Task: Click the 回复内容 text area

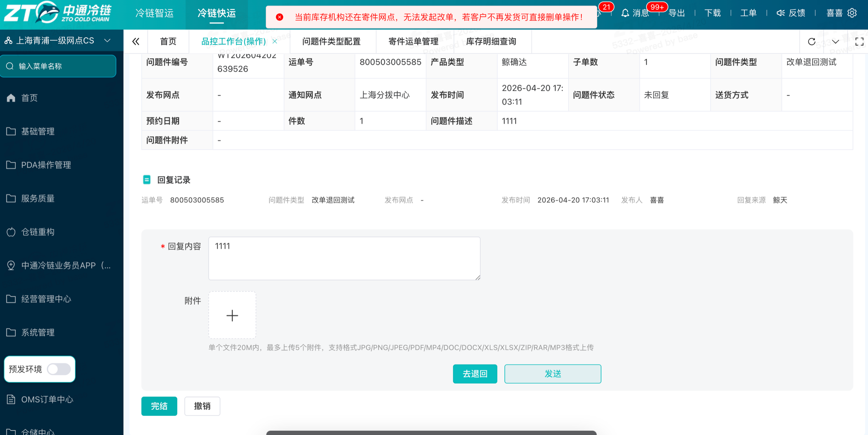Action: pyautogui.click(x=344, y=258)
